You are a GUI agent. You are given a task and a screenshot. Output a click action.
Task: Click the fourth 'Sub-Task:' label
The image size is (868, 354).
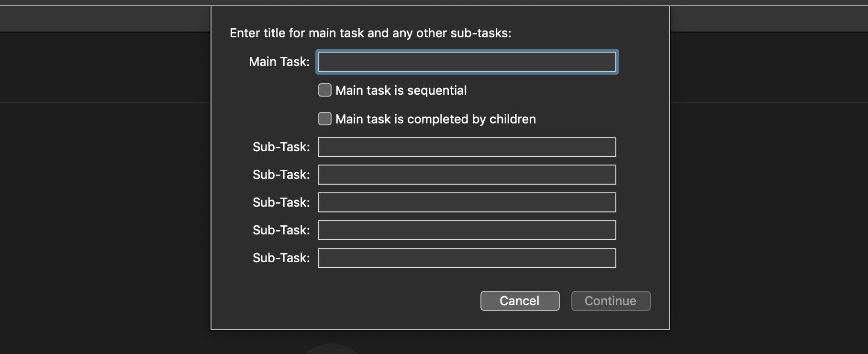coord(281,230)
